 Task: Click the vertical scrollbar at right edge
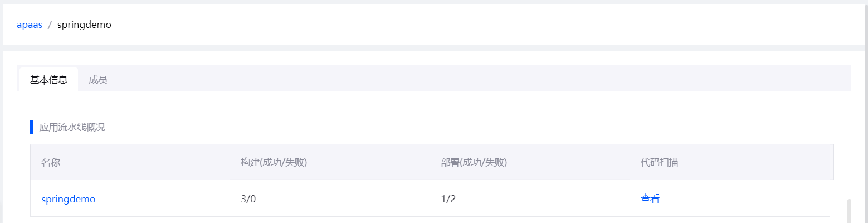tap(849, 211)
